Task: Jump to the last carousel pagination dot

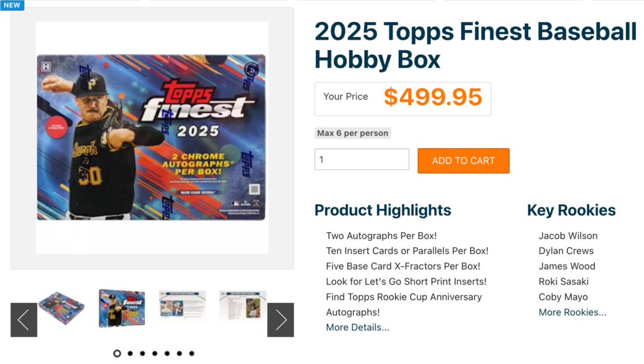Action: click(x=192, y=353)
